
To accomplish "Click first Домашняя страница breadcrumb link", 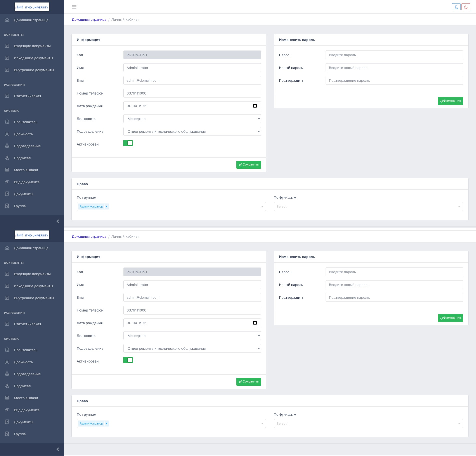I will point(89,19).
